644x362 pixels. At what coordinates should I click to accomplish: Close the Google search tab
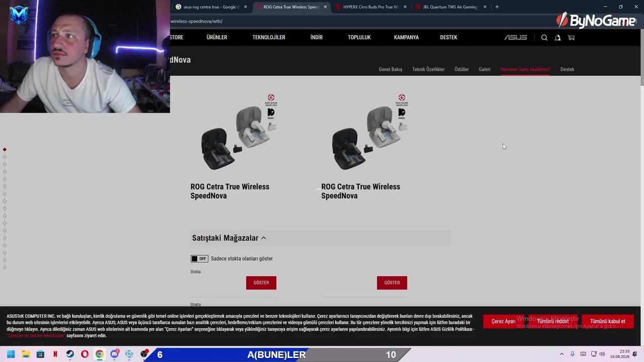(x=246, y=7)
